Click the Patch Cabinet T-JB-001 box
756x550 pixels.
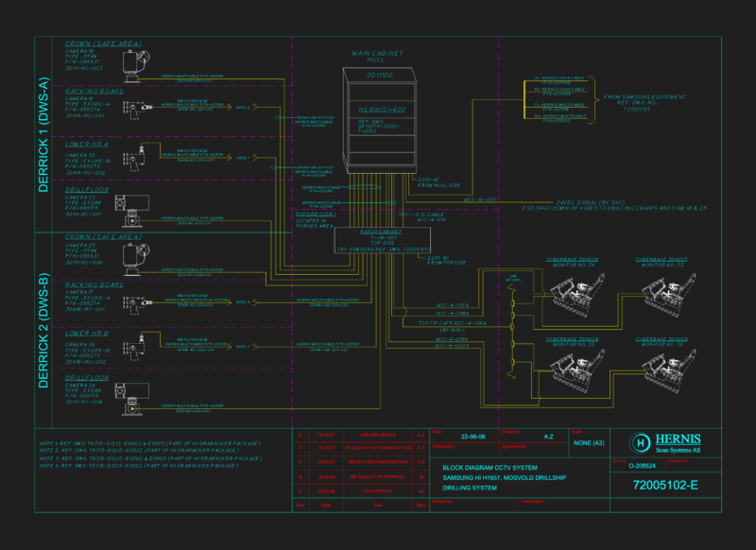pyautogui.click(x=383, y=240)
